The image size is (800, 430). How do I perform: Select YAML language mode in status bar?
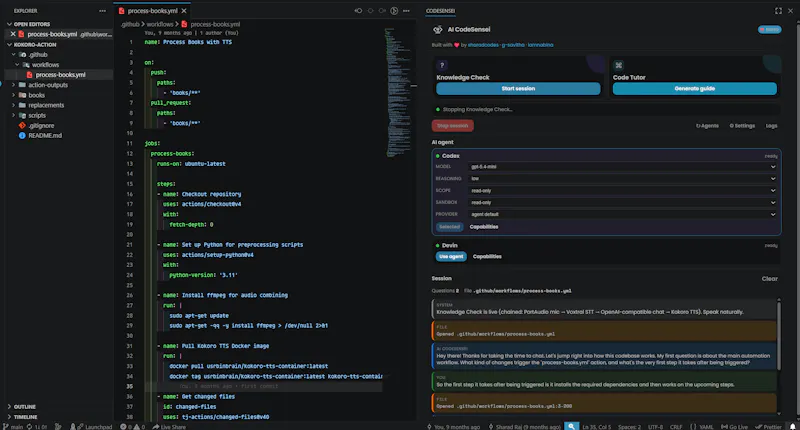[x=702, y=427]
